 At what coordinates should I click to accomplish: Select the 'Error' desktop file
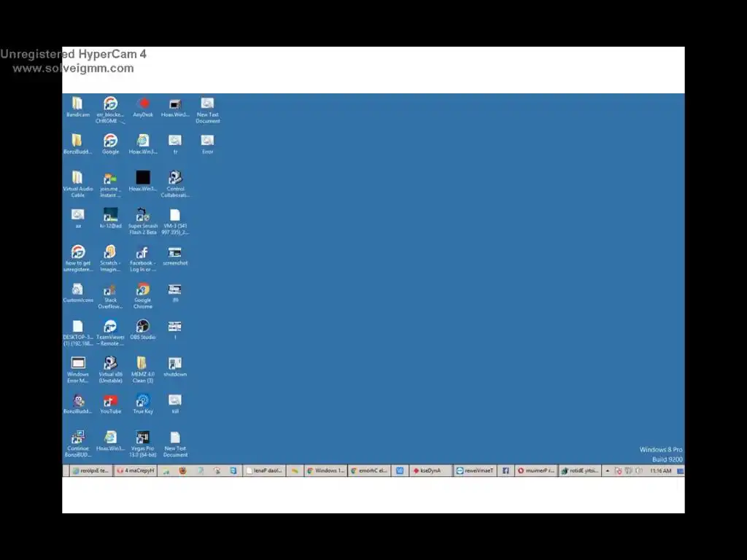click(208, 144)
